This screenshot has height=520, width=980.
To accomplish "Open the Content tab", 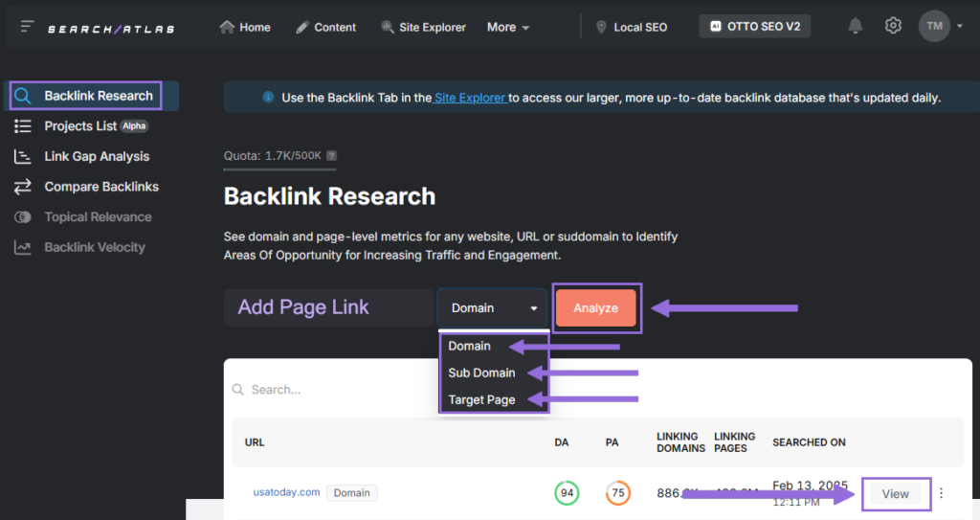I will point(325,27).
